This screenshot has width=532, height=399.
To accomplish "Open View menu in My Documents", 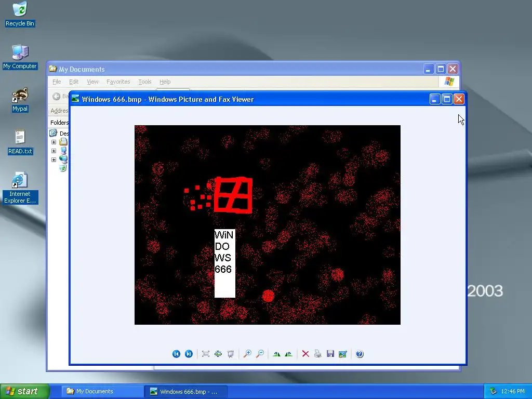I will tap(92, 82).
